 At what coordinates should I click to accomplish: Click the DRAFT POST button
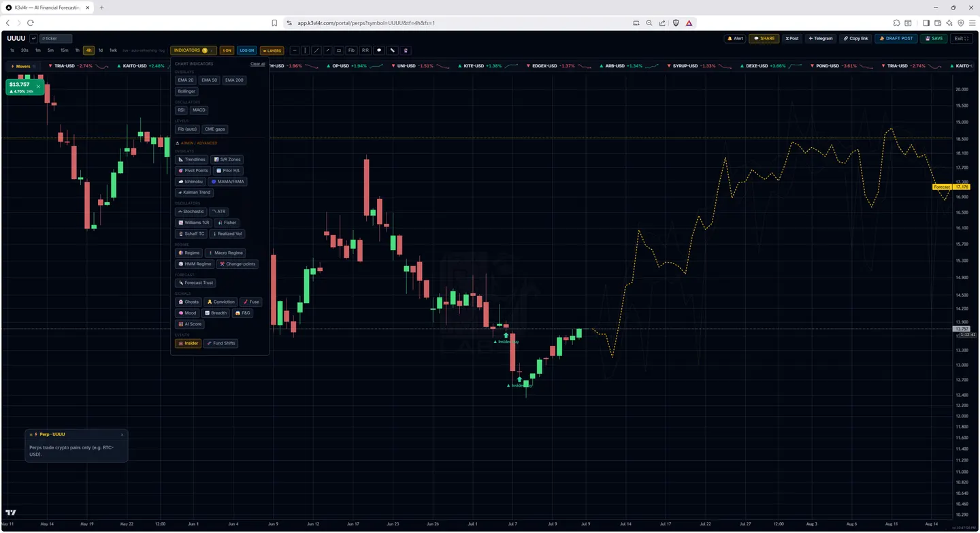[896, 39]
